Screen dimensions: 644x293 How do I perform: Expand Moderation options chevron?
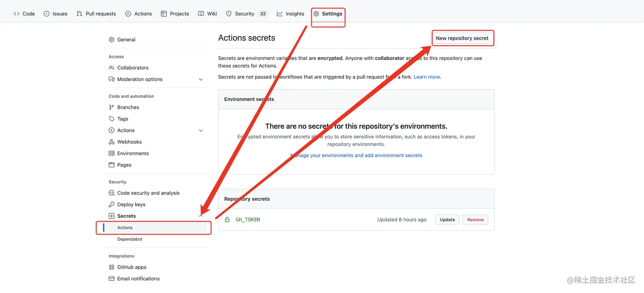tap(201, 79)
